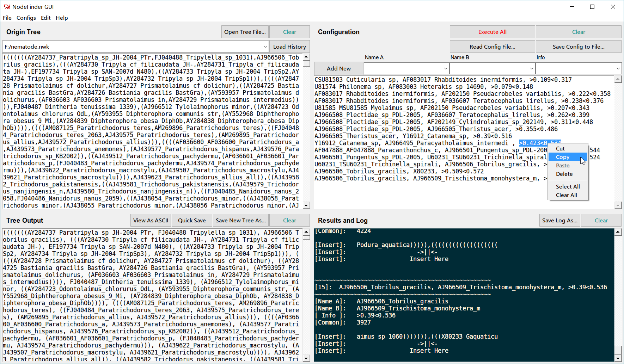The image size is (624, 364).
Task: Click the config line starting CSU81583_Cuticularia_sp
Action: 443,80
